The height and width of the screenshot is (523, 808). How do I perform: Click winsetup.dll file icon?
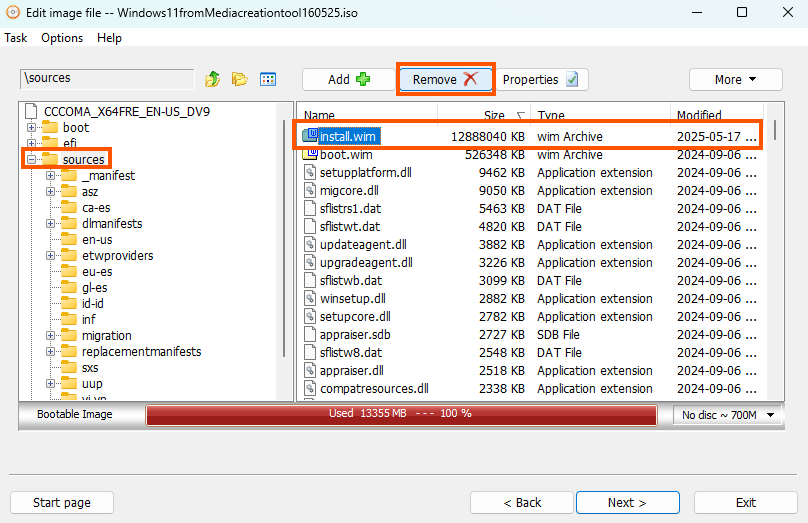(310, 298)
